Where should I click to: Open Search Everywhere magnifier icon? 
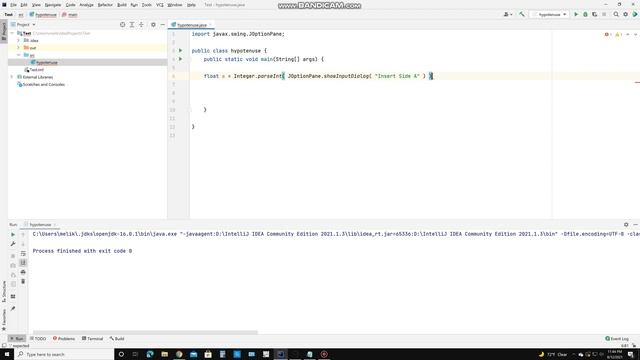(x=616, y=14)
